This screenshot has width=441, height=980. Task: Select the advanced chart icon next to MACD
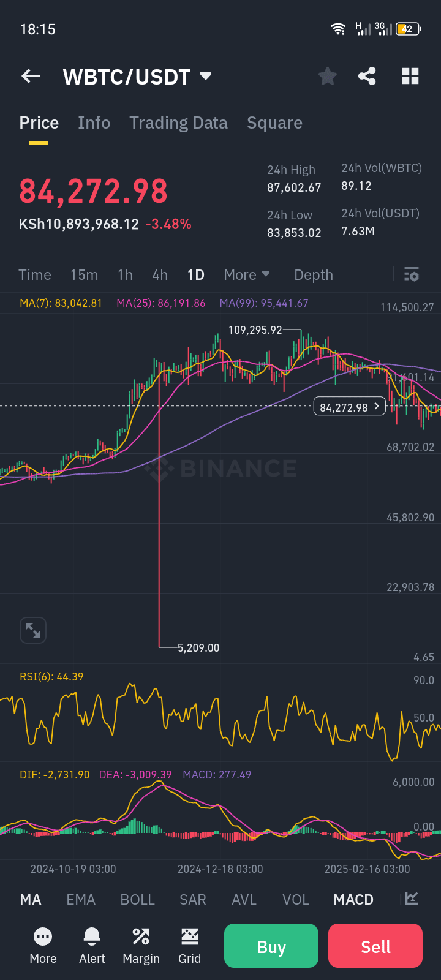410,899
